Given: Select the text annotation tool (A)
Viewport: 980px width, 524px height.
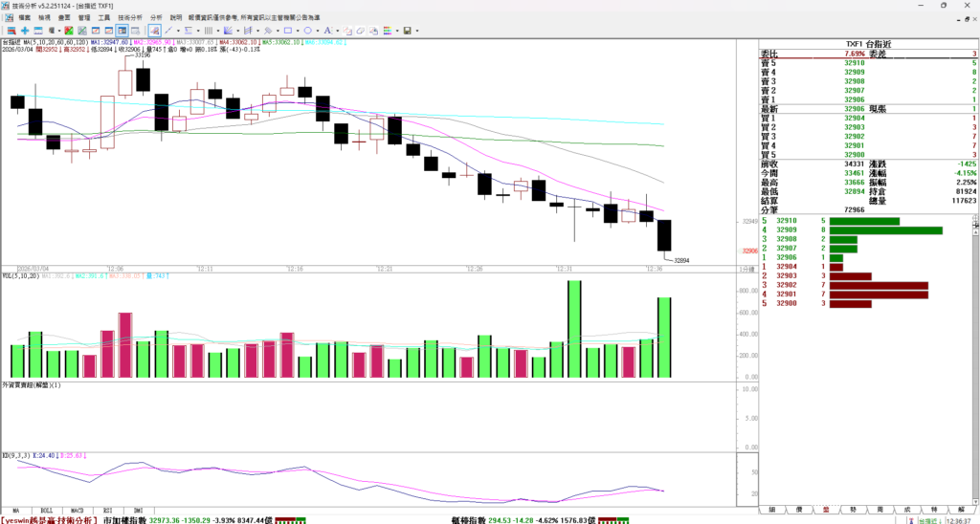Looking at the screenshot, I should (x=326, y=31).
